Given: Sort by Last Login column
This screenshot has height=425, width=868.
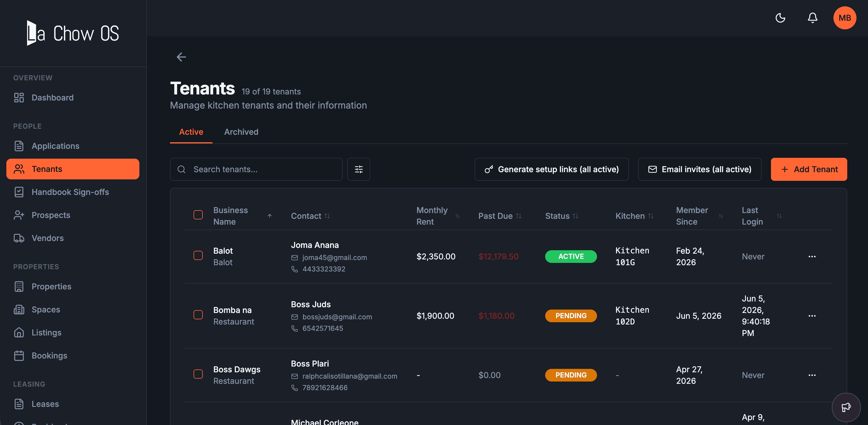Looking at the screenshot, I should [761, 216].
